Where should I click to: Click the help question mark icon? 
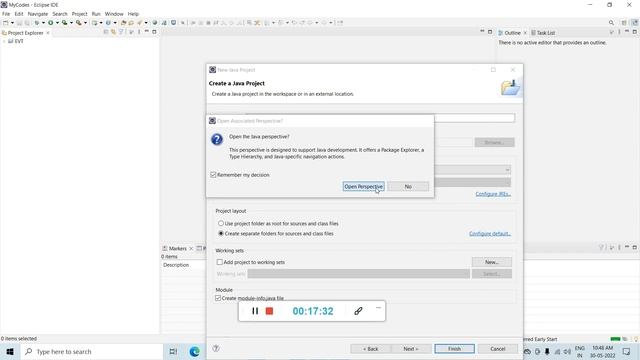pyautogui.click(x=216, y=348)
